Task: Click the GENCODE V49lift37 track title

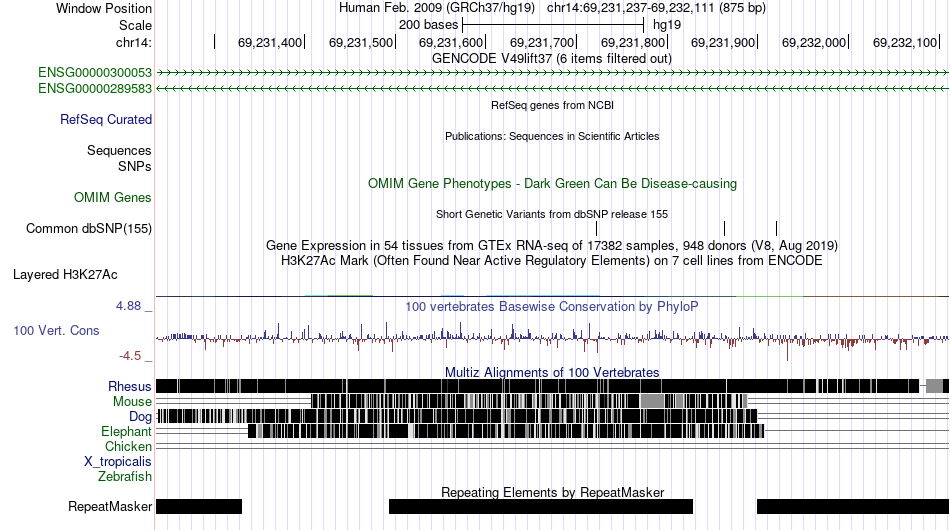Action: coord(552,59)
